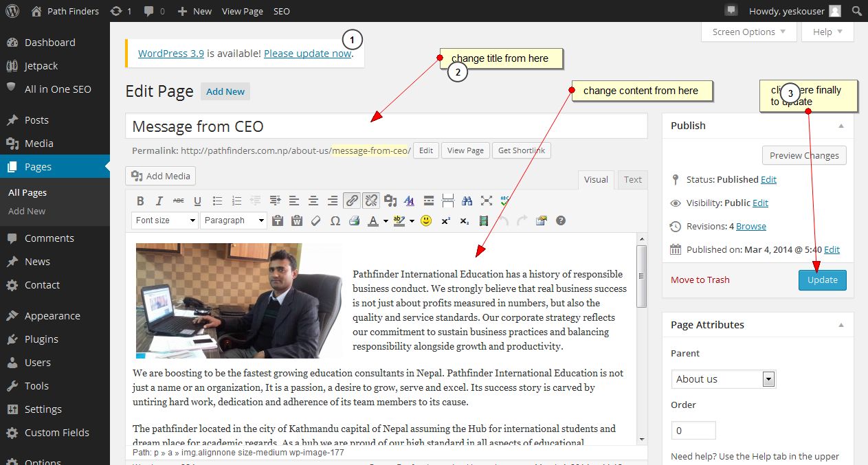
Task: Open Screen Options tab
Action: (748, 32)
